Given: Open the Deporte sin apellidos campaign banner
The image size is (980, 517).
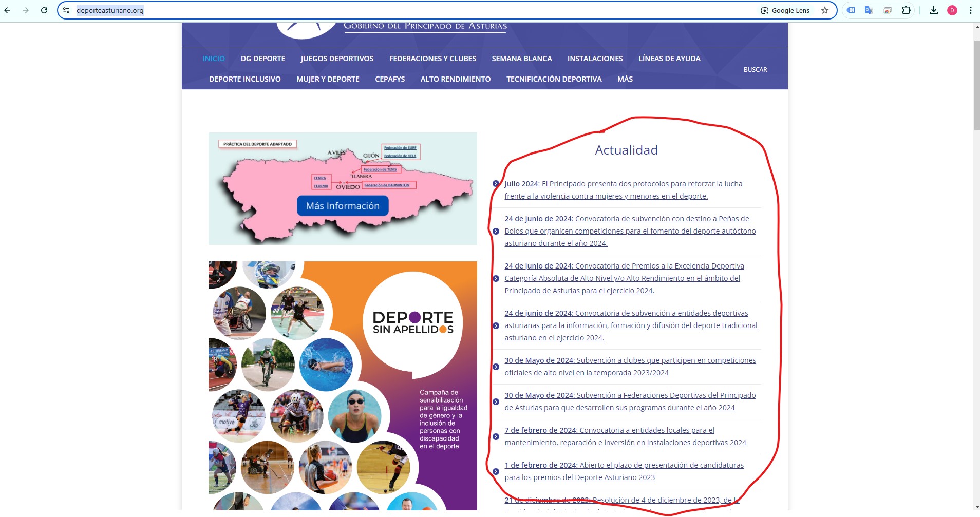Looking at the screenshot, I should tap(343, 386).
